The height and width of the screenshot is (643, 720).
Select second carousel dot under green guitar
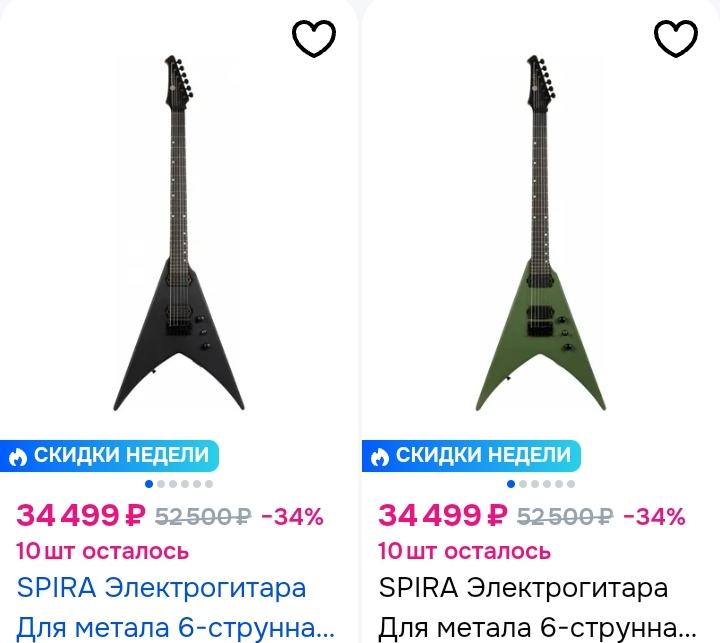click(x=523, y=484)
